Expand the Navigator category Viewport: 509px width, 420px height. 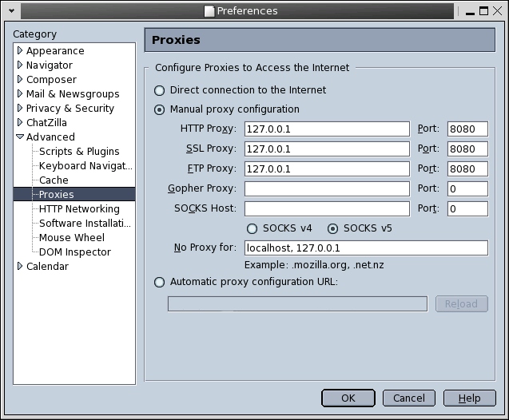(20, 65)
